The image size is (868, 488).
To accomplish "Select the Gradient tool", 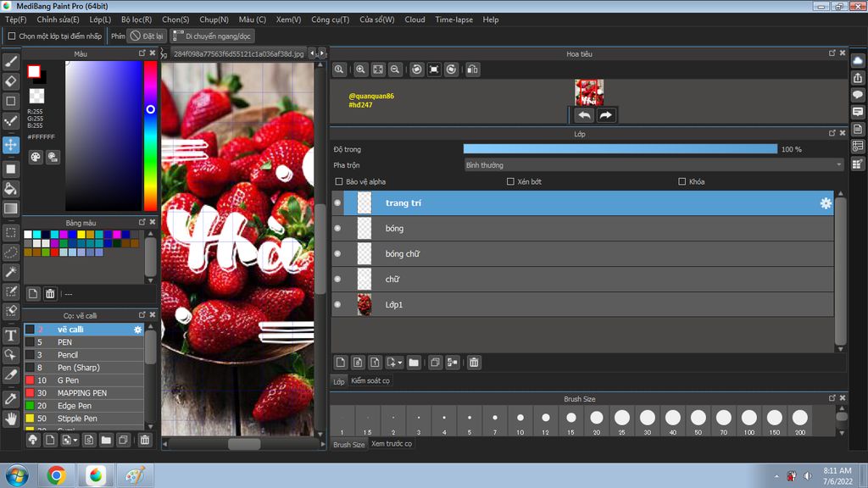I will pyautogui.click(x=10, y=208).
